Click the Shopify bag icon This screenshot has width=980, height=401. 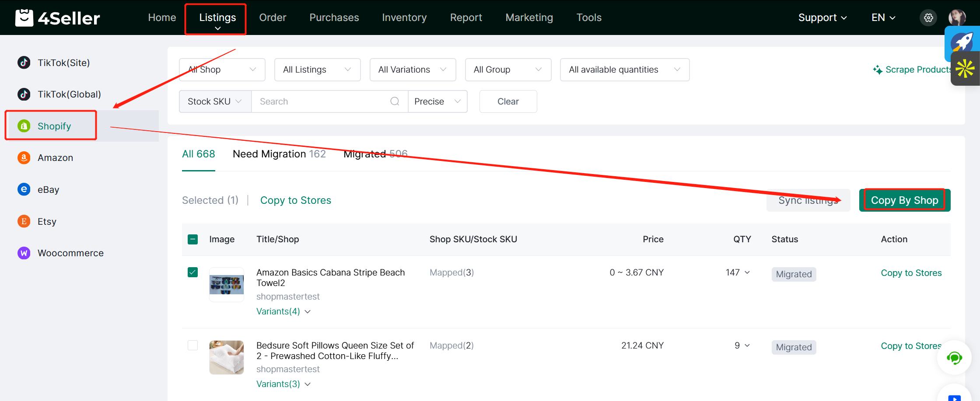coord(24,126)
